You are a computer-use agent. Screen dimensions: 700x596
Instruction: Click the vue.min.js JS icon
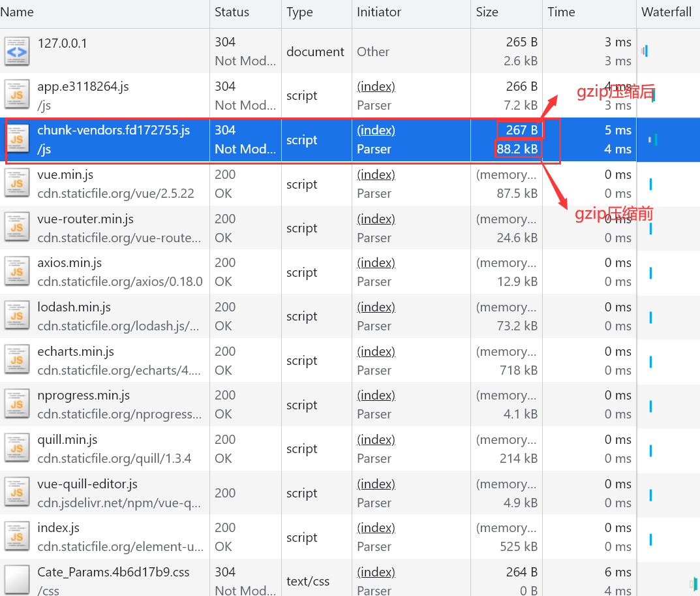point(17,184)
